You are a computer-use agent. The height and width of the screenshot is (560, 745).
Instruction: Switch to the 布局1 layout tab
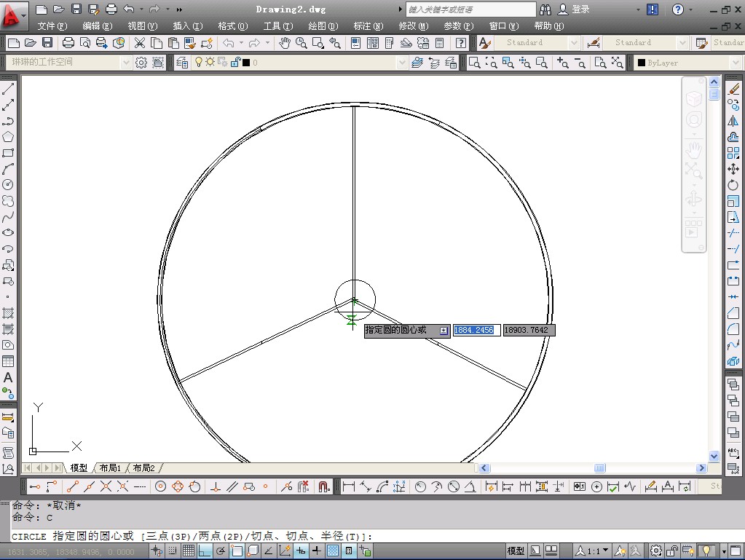tap(110, 468)
